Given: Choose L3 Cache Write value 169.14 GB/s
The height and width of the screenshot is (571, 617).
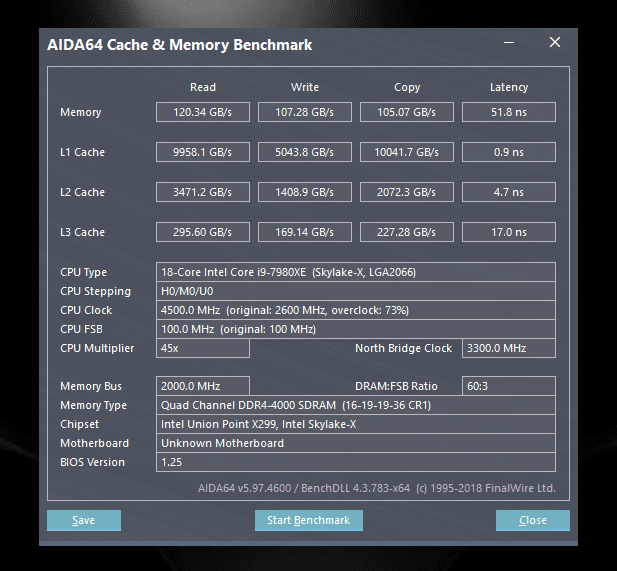Looking at the screenshot, I should pyautogui.click(x=305, y=232).
